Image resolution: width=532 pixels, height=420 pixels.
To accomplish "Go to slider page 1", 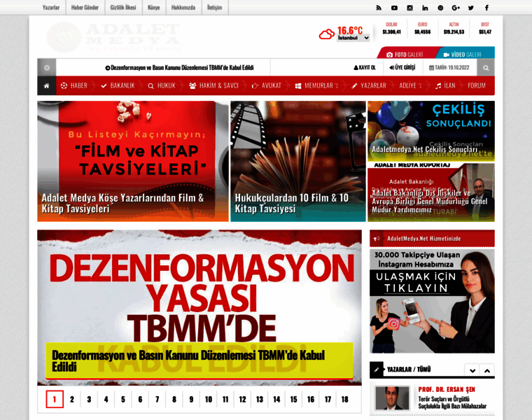I will click(55, 399).
